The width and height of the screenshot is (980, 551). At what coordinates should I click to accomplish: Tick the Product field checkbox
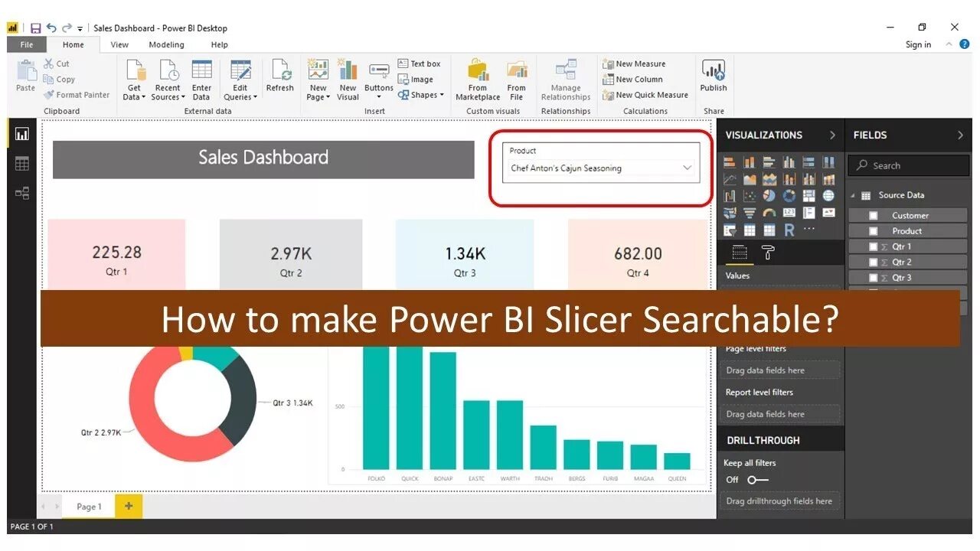tap(873, 231)
